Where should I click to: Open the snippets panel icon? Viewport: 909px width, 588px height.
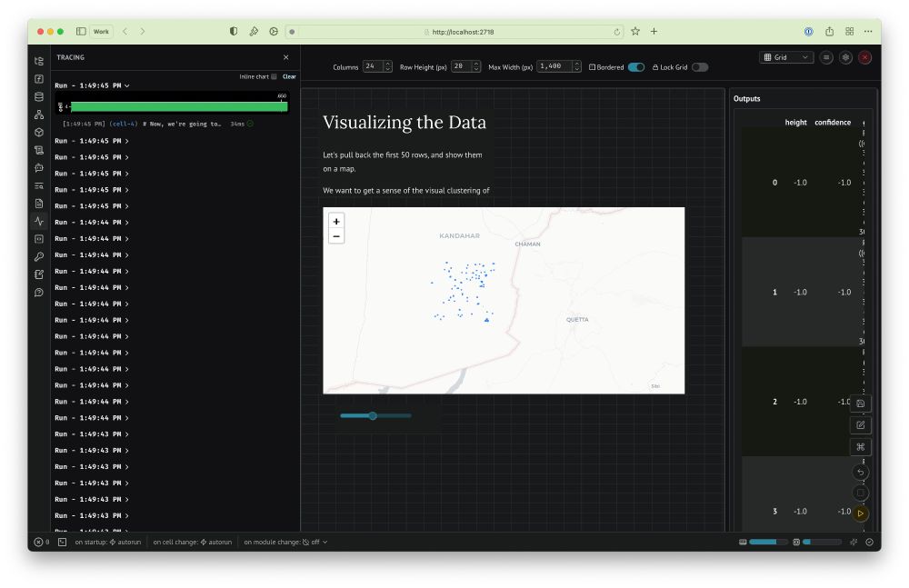(x=39, y=239)
